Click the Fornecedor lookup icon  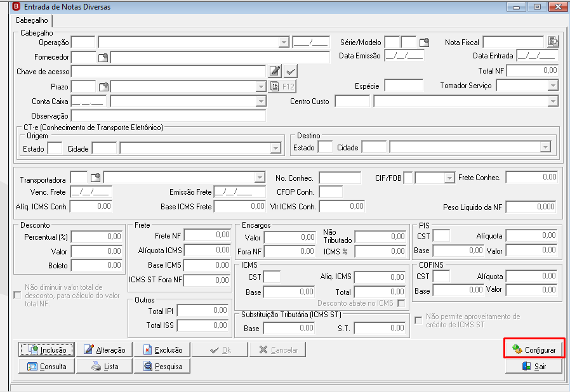tap(103, 57)
